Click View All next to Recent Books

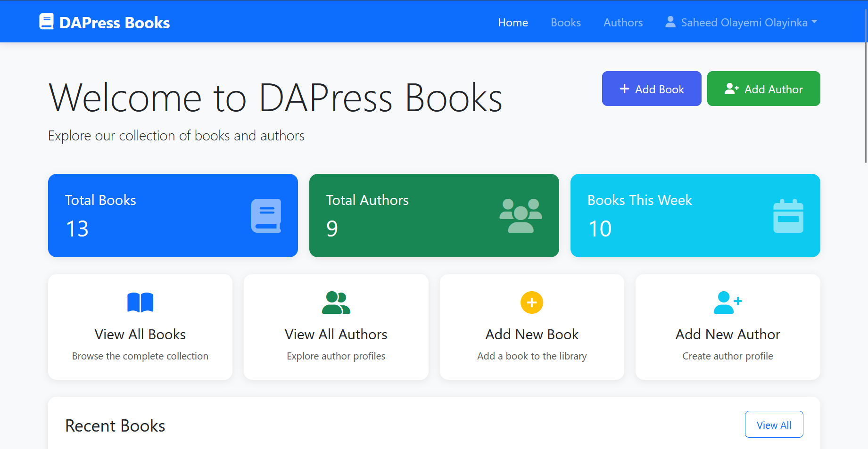774,424
